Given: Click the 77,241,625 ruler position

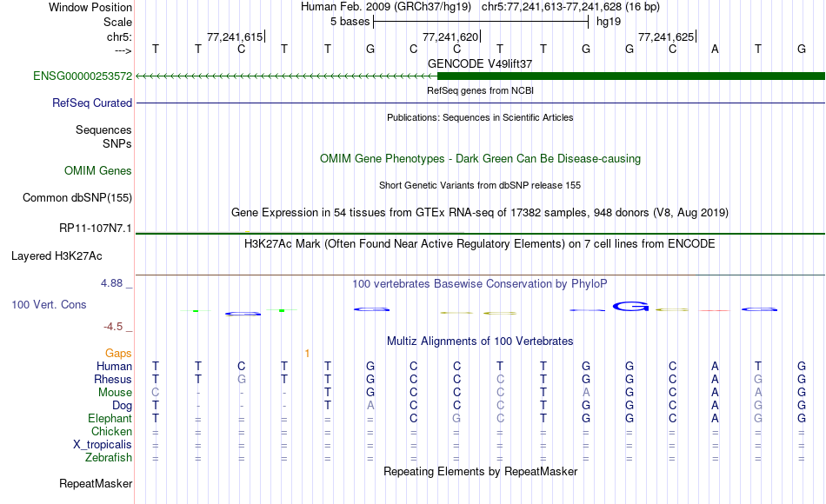Looking at the screenshot, I should coord(666,36).
